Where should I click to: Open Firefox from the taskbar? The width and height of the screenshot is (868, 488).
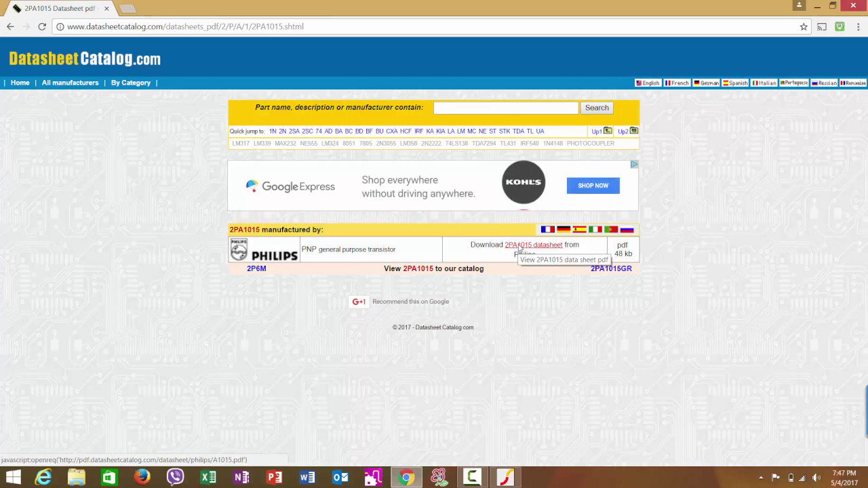[142, 477]
